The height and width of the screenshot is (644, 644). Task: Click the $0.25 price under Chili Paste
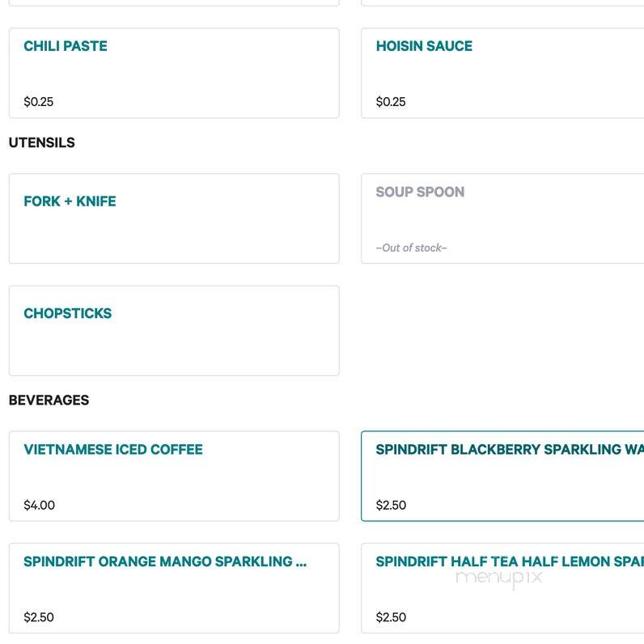pos(39,102)
